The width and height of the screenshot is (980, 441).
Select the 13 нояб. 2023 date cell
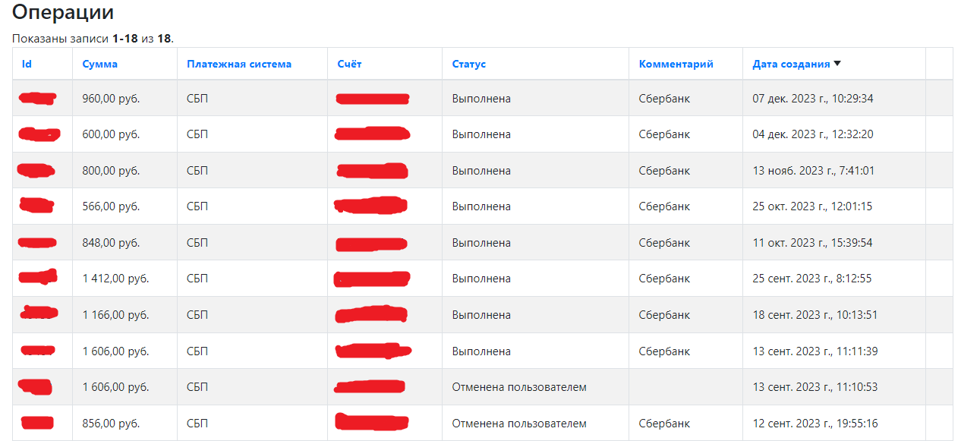point(833,171)
